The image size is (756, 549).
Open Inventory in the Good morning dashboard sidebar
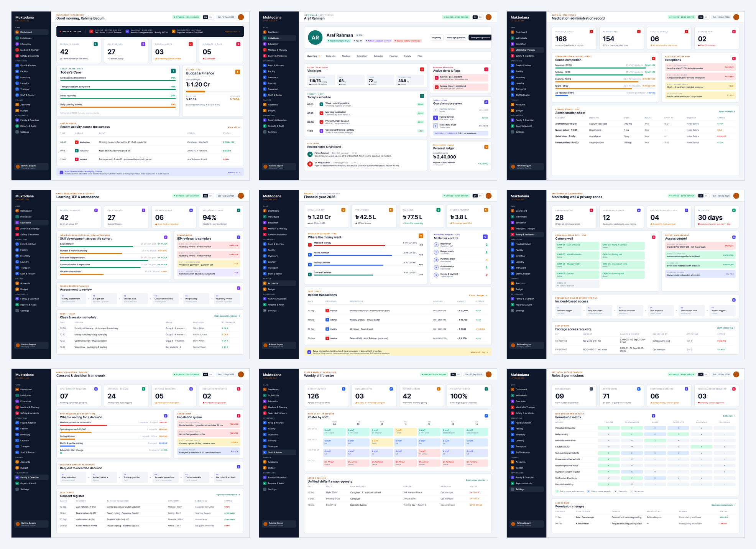[x=32, y=77]
